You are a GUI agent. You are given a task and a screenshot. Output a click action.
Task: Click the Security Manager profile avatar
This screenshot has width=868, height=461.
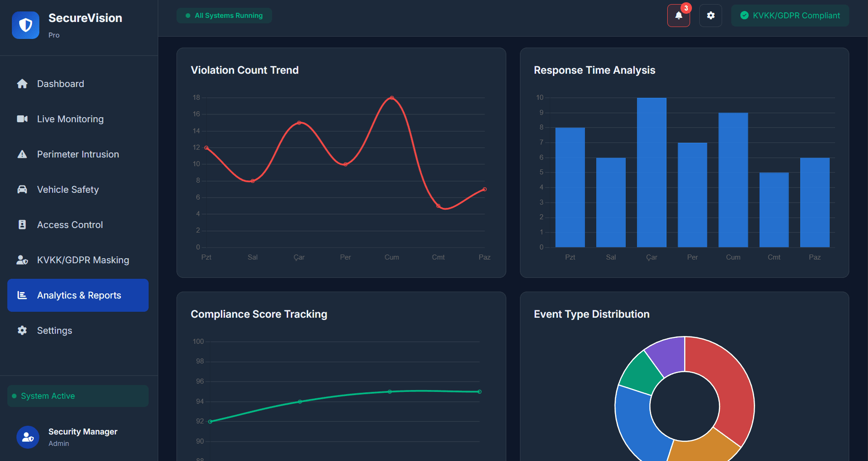click(27, 437)
